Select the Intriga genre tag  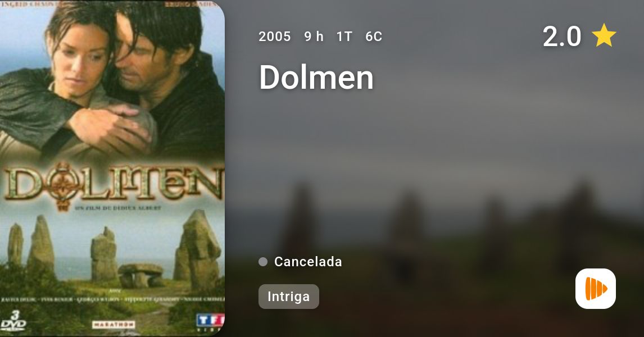(289, 297)
